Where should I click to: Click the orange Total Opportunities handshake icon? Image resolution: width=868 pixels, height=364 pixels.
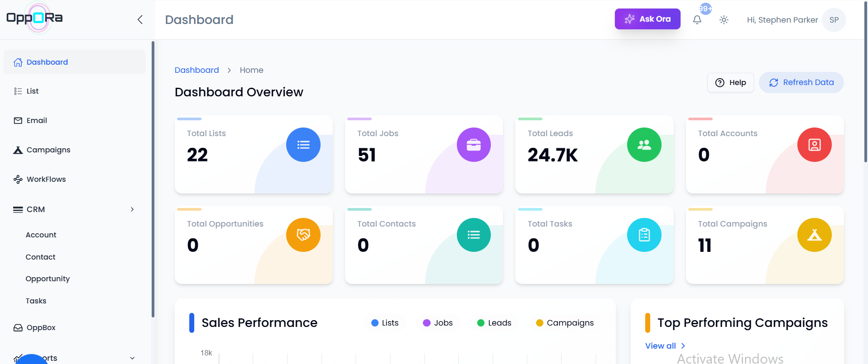pyautogui.click(x=303, y=235)
